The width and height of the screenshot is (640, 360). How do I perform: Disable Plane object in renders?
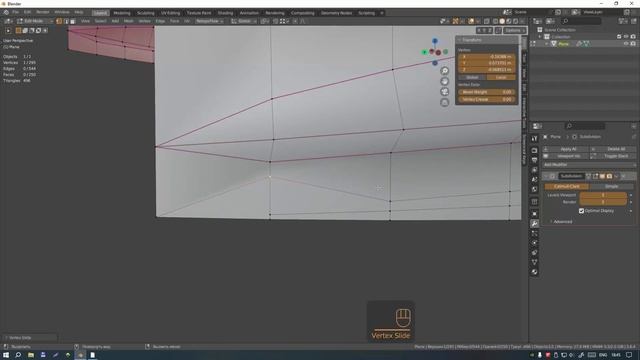633,44
